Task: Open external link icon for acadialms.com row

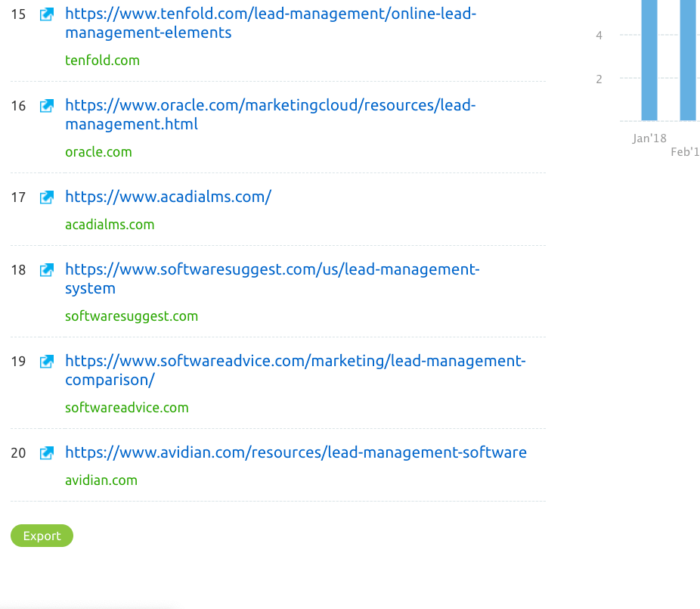Action: click(x=47, y=197)
